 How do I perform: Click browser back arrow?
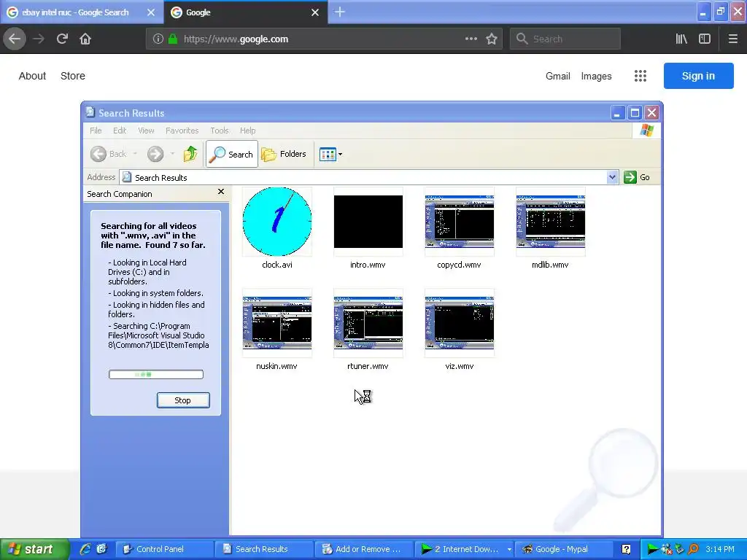point(15,39)
